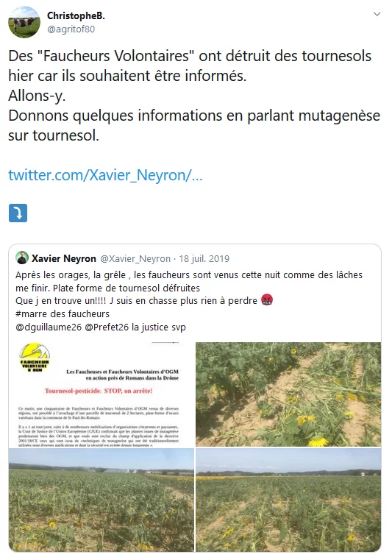392x560 pixels.
Task: Open the Faucheurs Volontaires press release image
Action: coord(101,394)
